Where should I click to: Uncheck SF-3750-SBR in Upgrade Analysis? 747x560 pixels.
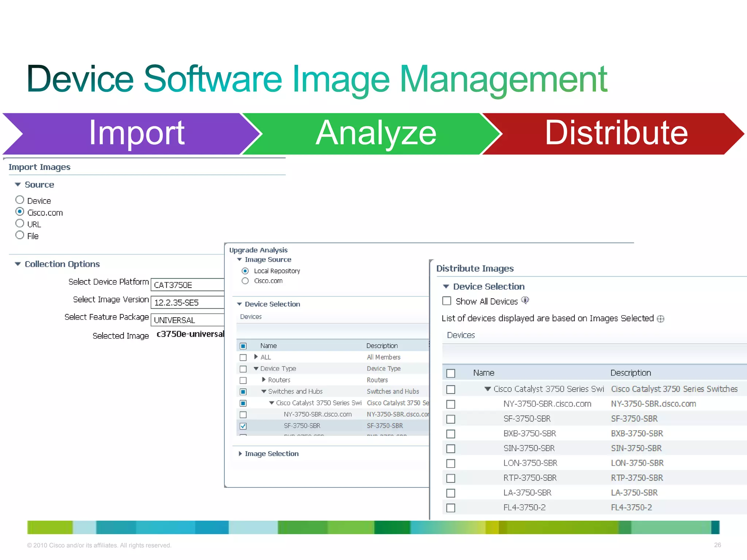tap(243, 426)
